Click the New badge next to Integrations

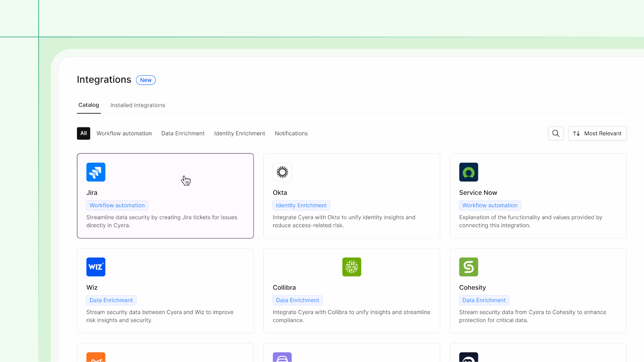(146, 80)
